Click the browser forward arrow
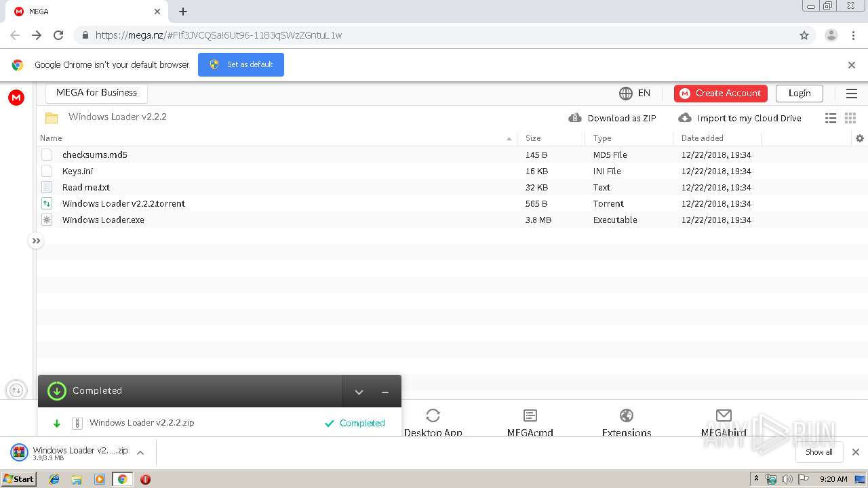The image size is (868, 488). click(x=37, y=35)
